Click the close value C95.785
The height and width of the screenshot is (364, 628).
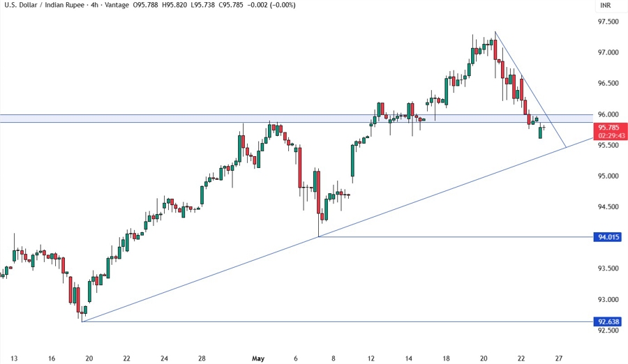(x=230, y=5)
